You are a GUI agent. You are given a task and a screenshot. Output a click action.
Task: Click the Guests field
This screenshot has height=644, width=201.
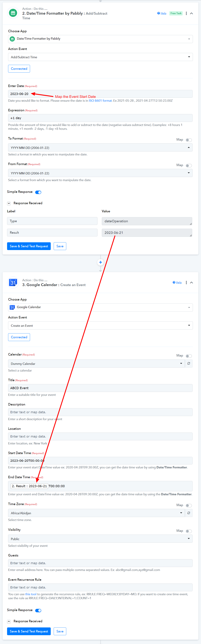(x=100, y=563)
